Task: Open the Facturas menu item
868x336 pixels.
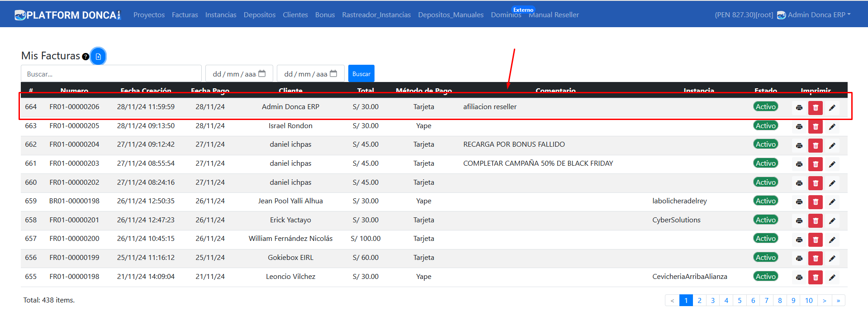Action: (x=185, y=15)
